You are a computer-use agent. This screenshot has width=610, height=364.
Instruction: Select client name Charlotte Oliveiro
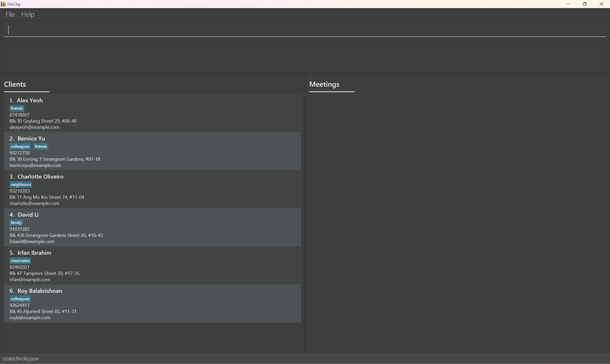point(41,177)
